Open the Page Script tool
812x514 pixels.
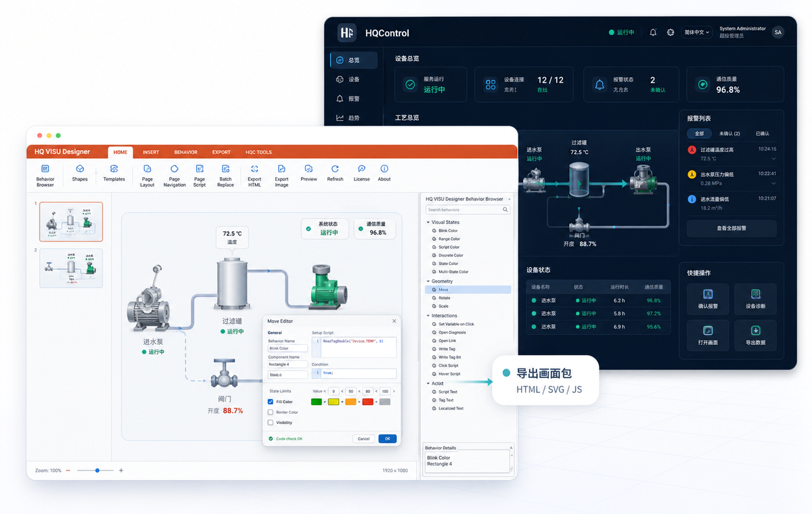[200, 168]
